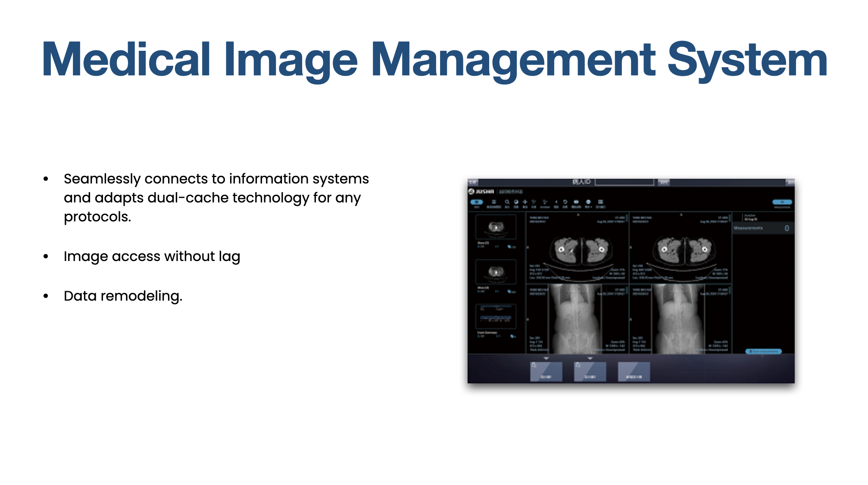
Task: Click the list/series lines icon in toolbar
Action: click(x=494, y=202)
